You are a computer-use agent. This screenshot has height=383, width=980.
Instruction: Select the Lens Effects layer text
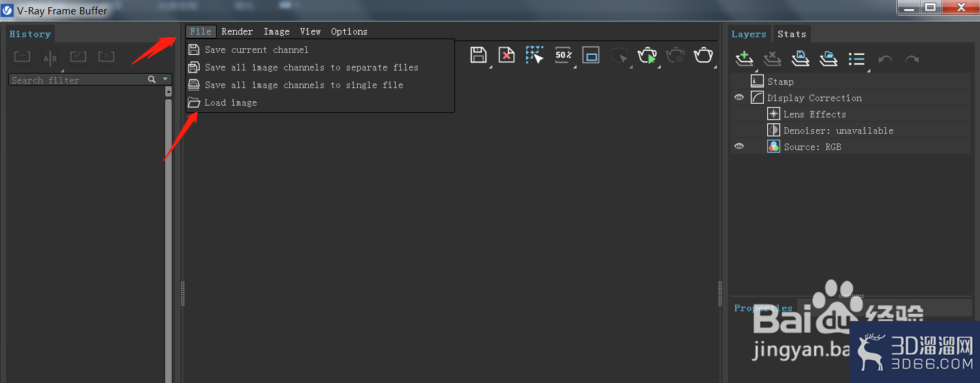pyautogui.click(x=815, y=114)
